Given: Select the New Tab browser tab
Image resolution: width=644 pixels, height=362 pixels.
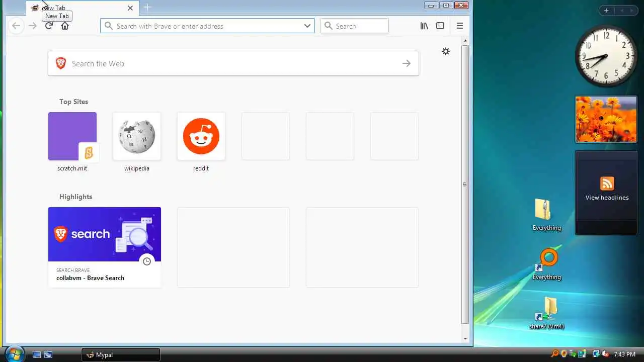Looking at the screenshot, I should coord(83,8).
